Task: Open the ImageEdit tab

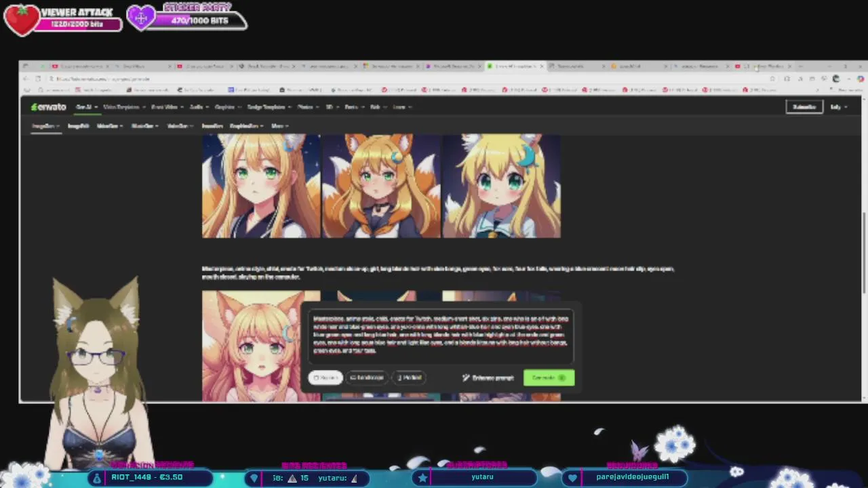Action: (78, 126)
